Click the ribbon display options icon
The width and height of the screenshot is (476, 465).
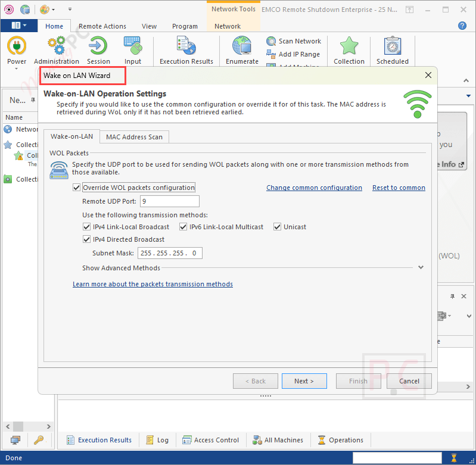click(409, 10)
